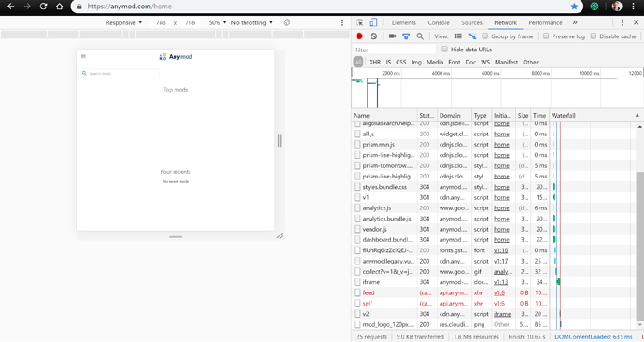
Task: Switch to the Elements tab
Action: pos(404,22)
